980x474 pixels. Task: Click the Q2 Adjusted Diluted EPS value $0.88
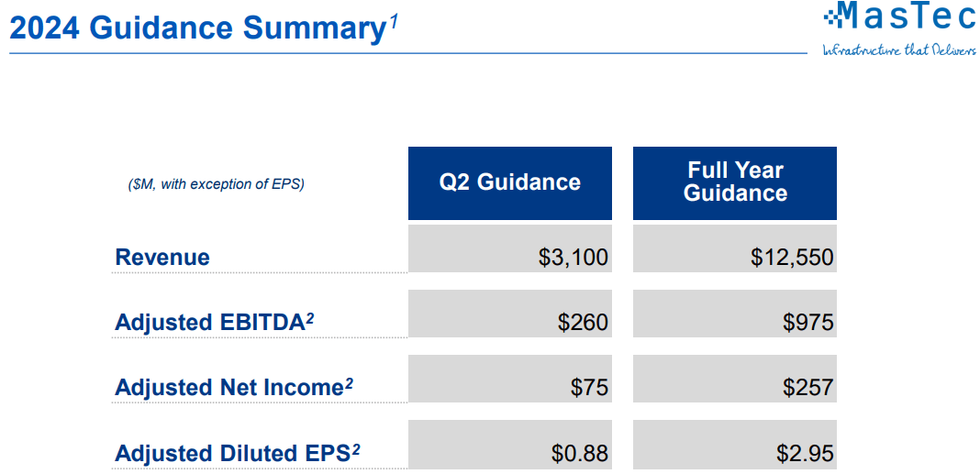pyautogui.click(x=580, y=453)
